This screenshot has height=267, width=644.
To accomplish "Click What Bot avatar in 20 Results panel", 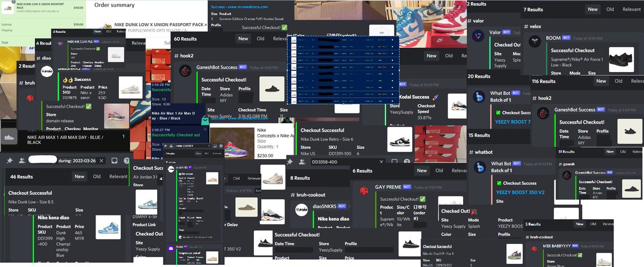I will pos(480,97).
